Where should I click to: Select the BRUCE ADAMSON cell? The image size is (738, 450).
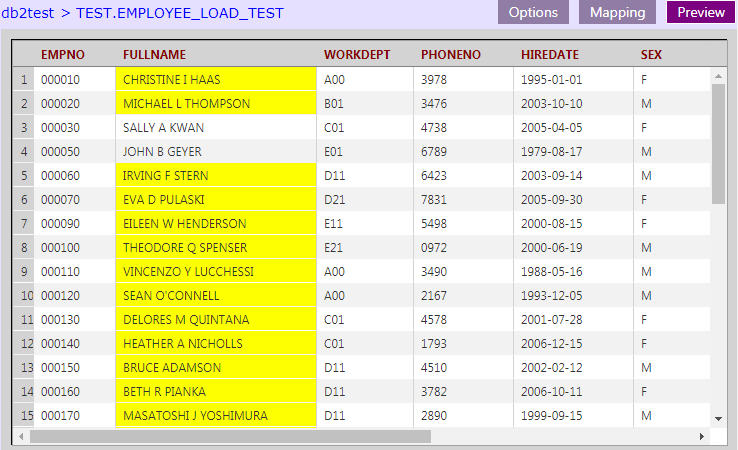tap(216, 368)
